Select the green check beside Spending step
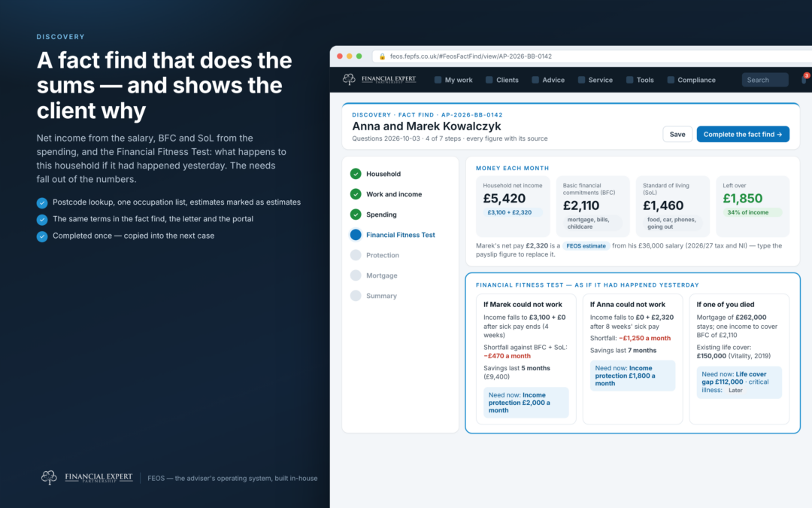812x508 pixels. (x=355, y=214)
